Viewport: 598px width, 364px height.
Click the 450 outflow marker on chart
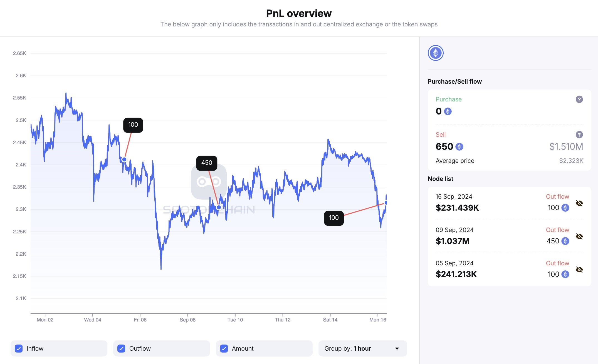(219, 207)
